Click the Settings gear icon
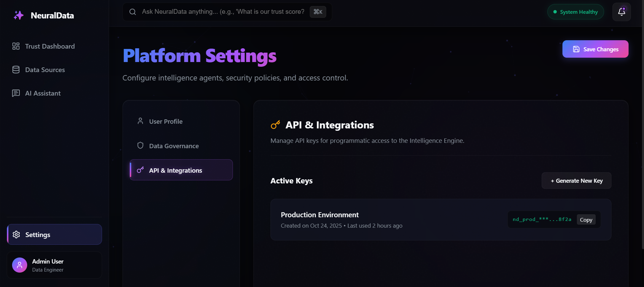 (16, 235)
